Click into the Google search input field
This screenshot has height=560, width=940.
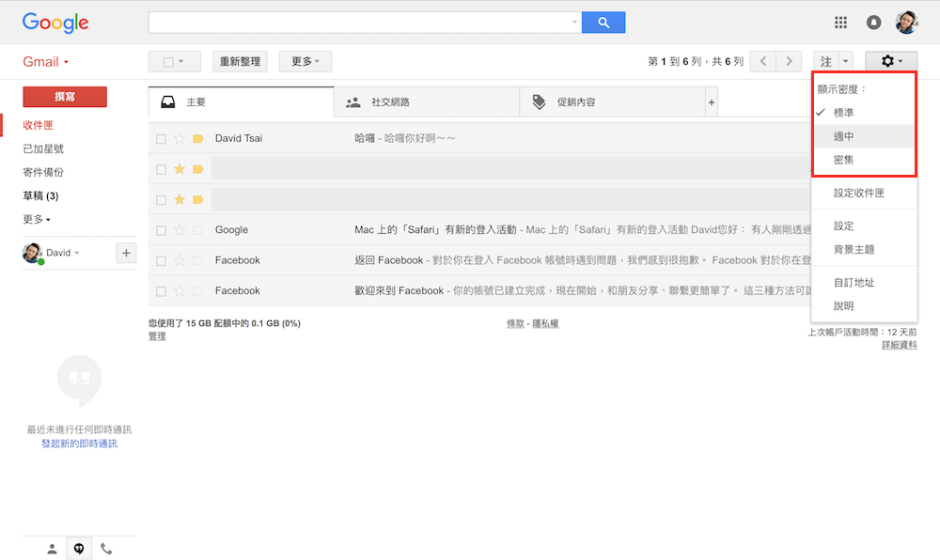tap(362, 23)
